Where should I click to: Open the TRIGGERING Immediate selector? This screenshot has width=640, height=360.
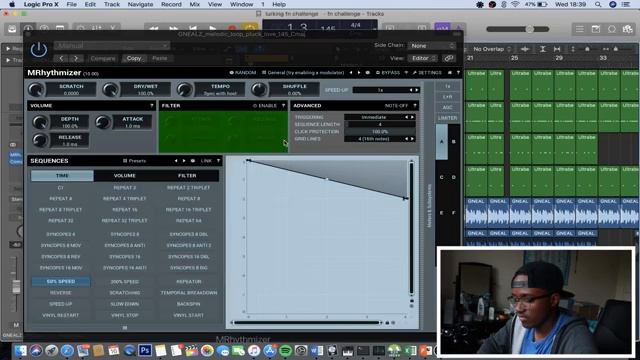pos(380,117)
